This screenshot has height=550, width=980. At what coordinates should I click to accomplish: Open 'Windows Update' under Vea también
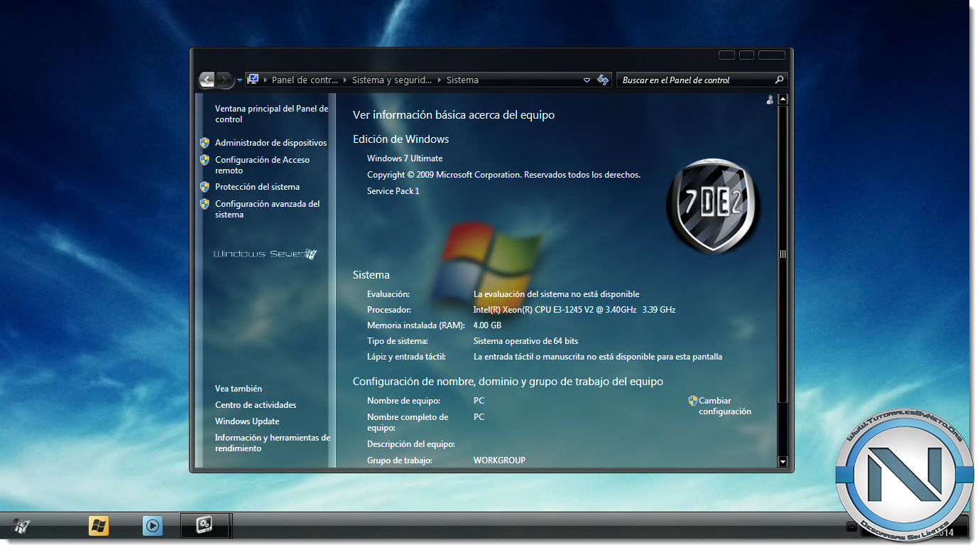[x=247, y=421]
